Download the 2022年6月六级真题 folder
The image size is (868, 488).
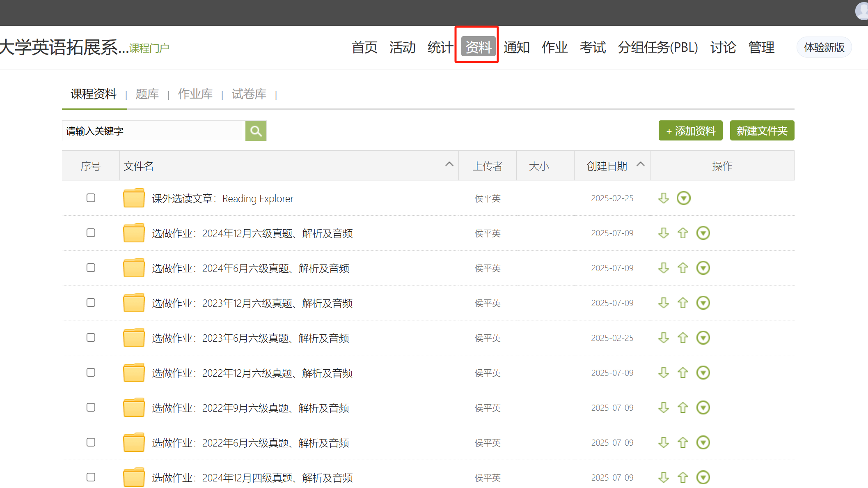(x=664, y=443)
